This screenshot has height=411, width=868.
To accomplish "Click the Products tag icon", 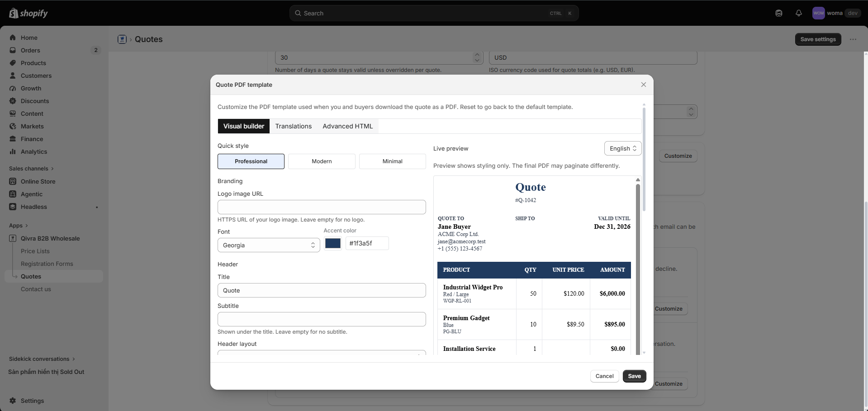I will [x=13, y=63].
